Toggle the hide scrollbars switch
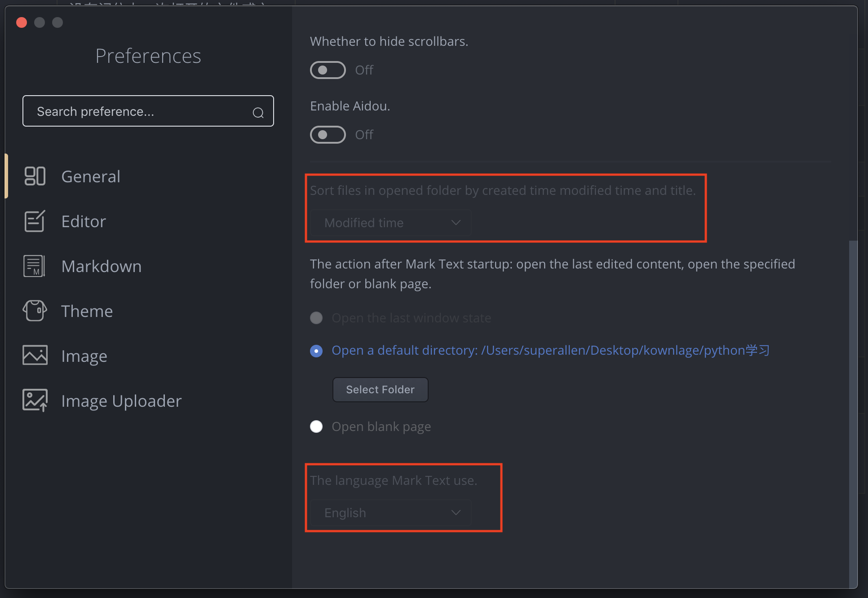This screenshot has width=868, height=598. 328,70
